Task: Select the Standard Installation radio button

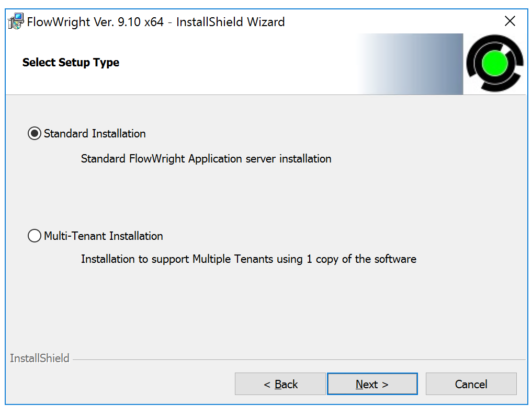Action: [34, 133]
